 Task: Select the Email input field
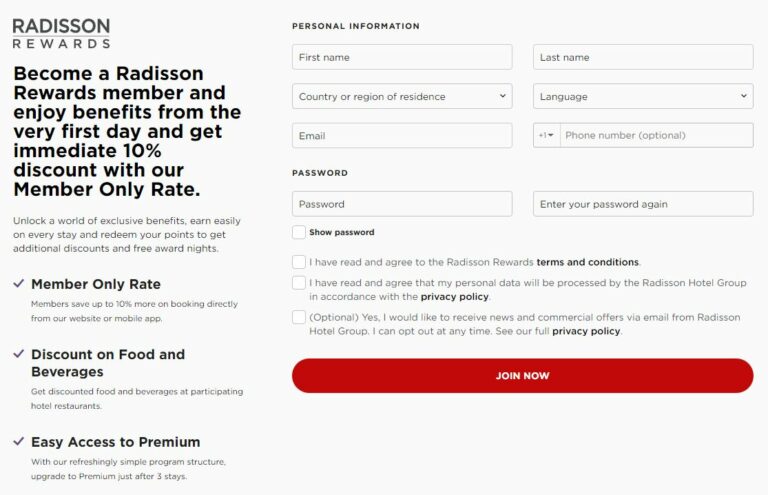[x=402, y=135]
